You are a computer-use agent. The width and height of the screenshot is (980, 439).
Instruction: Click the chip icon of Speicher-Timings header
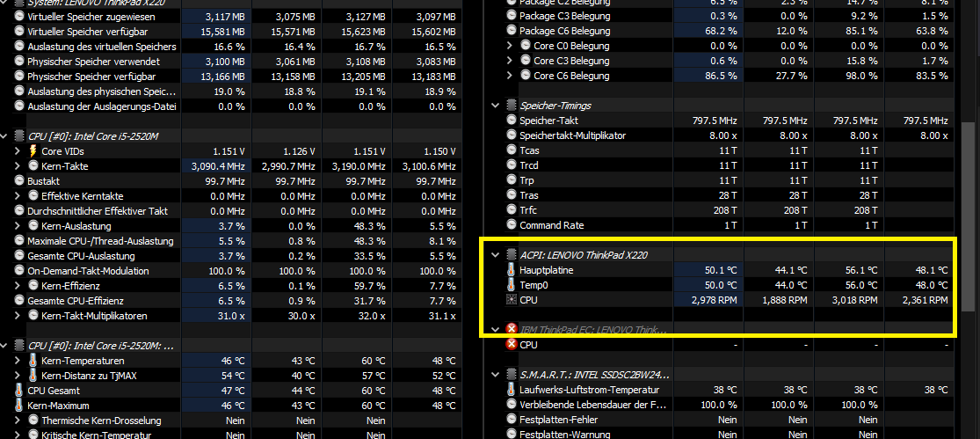pyautogui.click(x=512, y=106)
